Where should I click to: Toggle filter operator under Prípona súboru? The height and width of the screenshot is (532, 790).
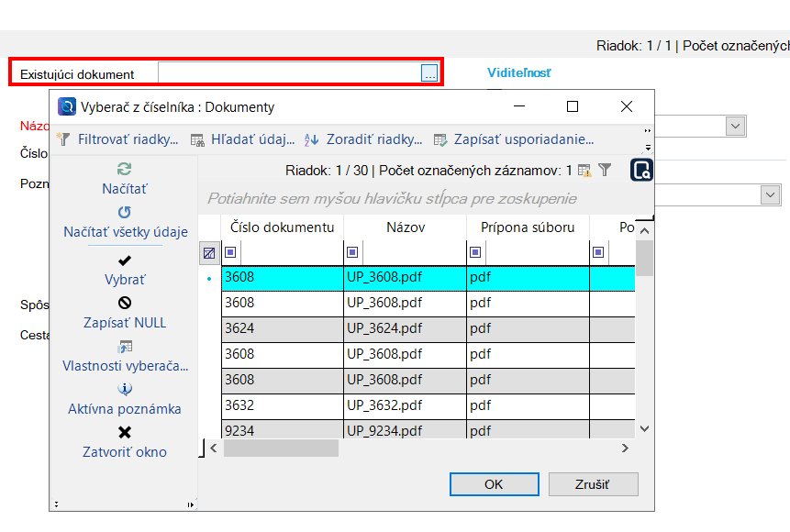click(x=475, y=252)
